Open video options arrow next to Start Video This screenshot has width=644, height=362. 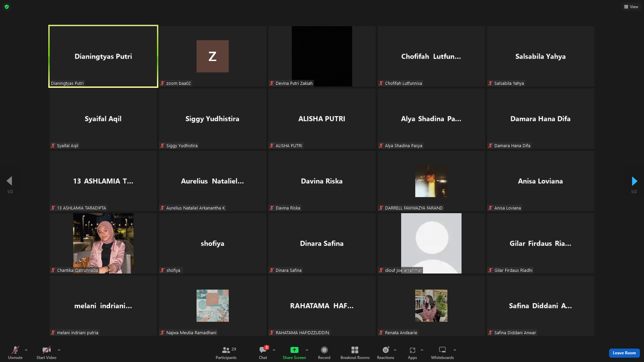(x=59, y=350)
